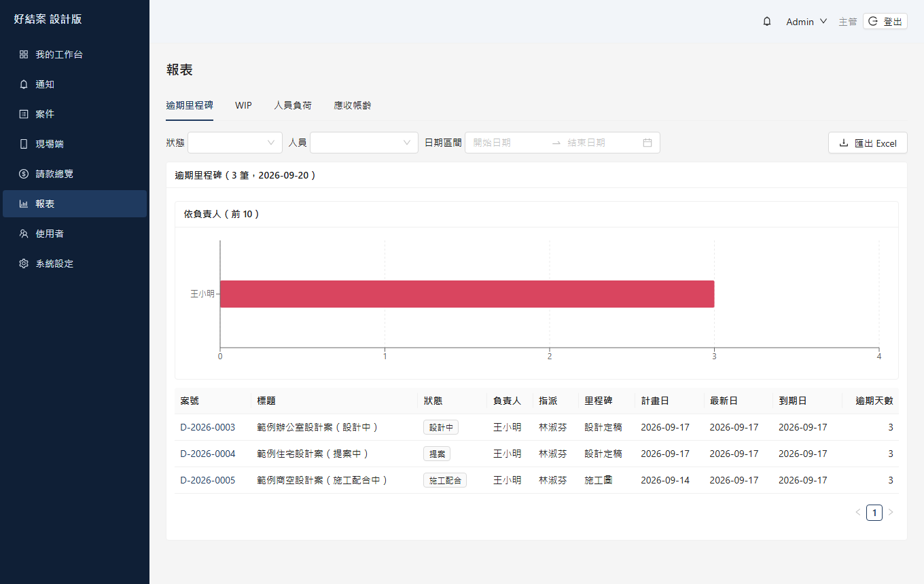Click the notification bell icon in header
Image resolution: width=924 pixels, height=584 pixels.
click(x=767, y=22)
